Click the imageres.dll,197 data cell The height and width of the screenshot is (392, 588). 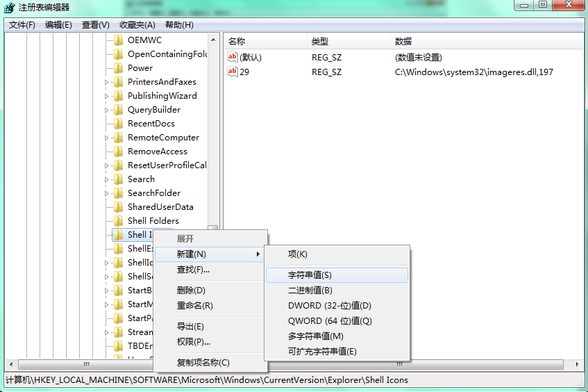[473, 72]
